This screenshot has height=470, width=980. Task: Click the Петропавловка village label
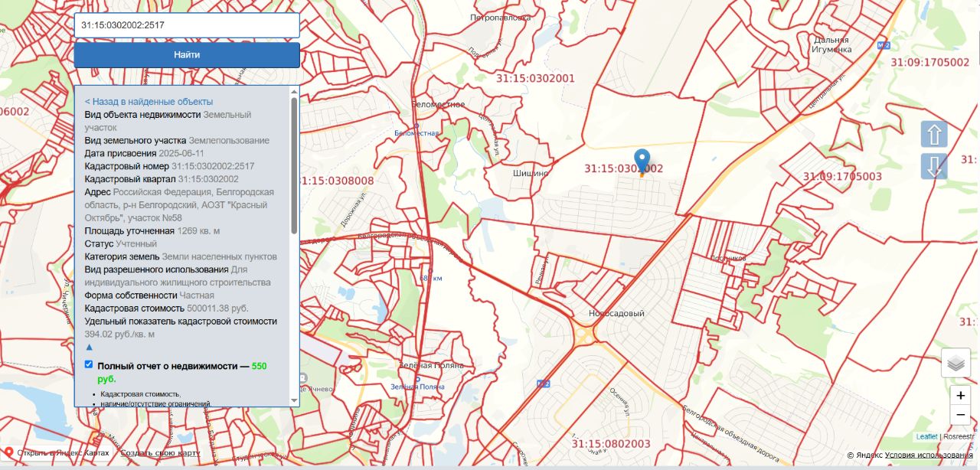pyautogui.click(x=501, y=16)
